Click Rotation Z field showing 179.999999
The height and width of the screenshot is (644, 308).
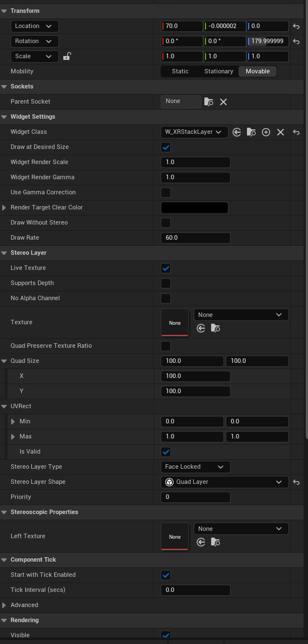click(268, 41)
